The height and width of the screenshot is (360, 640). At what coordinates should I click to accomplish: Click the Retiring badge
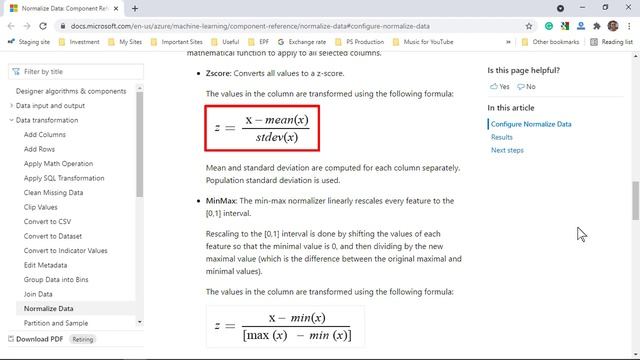coord(82,339)
